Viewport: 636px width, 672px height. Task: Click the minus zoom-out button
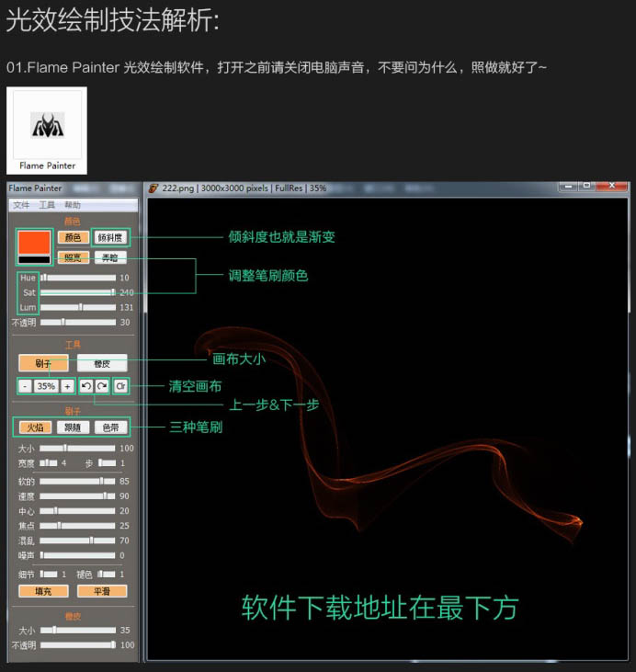tap(25, 386)
